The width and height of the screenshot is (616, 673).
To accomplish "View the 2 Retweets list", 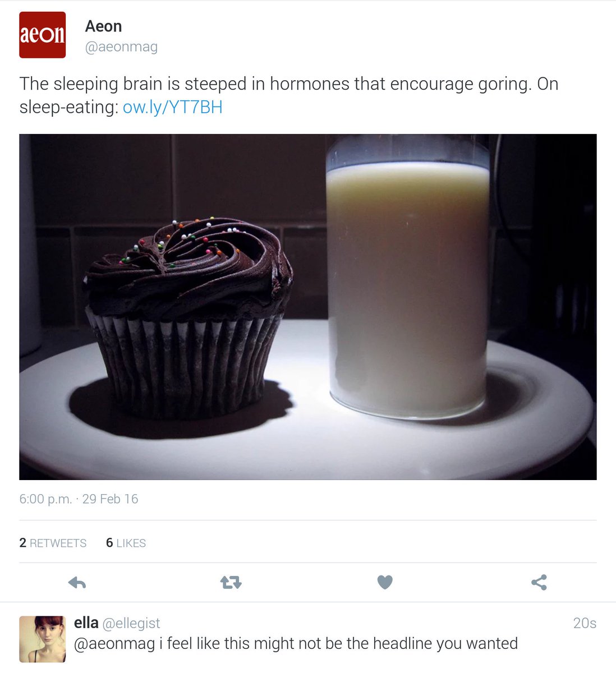I will pos(53,543).
